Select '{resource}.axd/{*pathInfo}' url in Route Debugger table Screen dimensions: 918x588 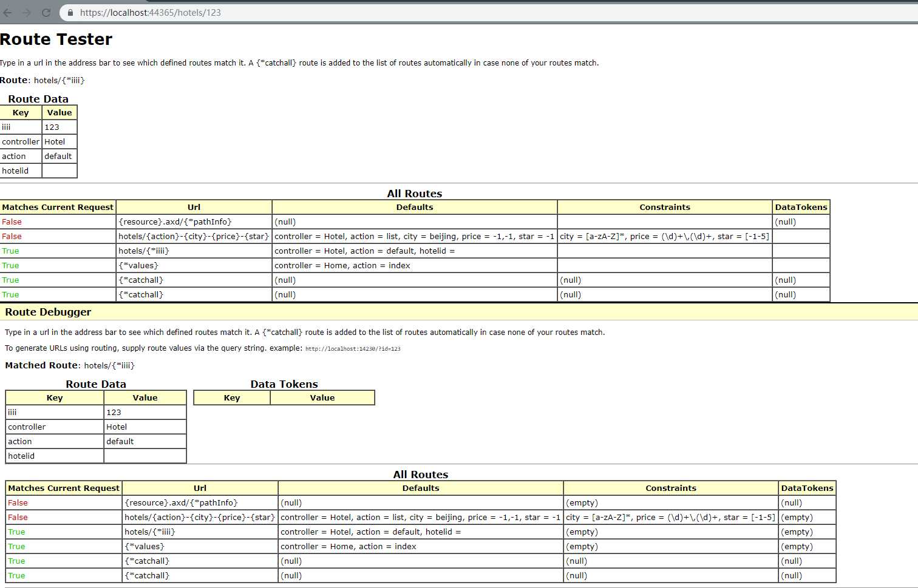(x=200, y=502)
